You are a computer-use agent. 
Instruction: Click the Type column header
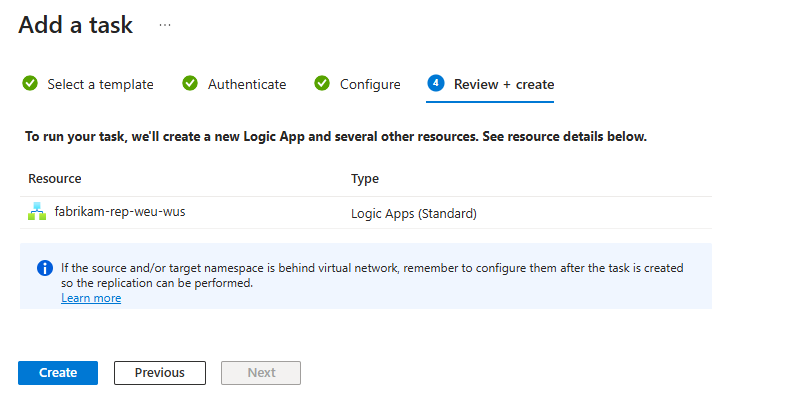coord(365,179)
